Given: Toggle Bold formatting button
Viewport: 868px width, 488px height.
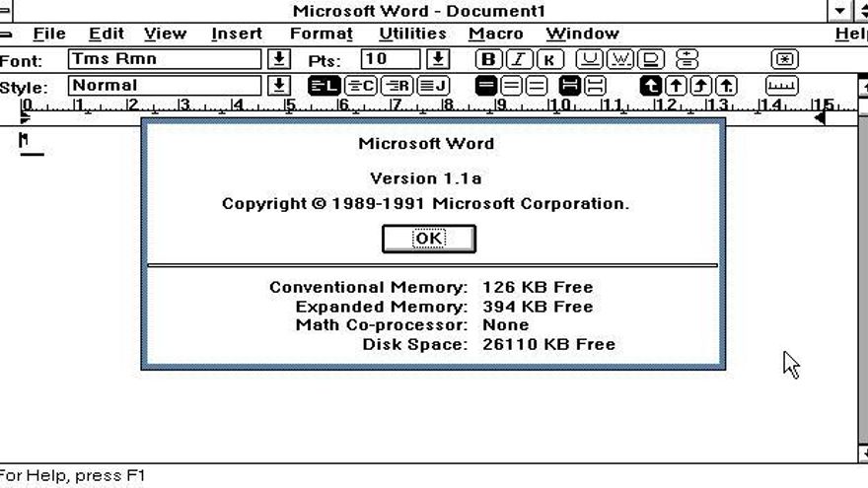Looking at the screenshot, I should (x=488, y=60).
